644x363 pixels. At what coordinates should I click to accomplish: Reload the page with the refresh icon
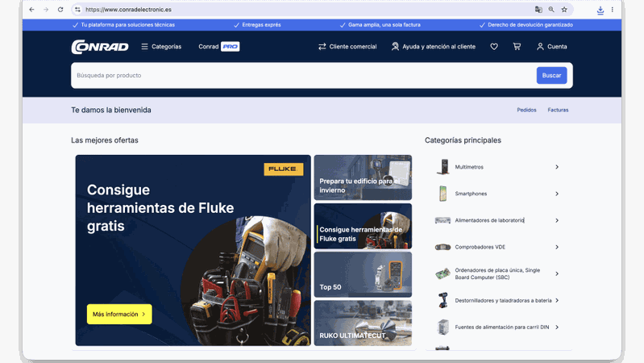pyautogui.click(x=60, y=10)
